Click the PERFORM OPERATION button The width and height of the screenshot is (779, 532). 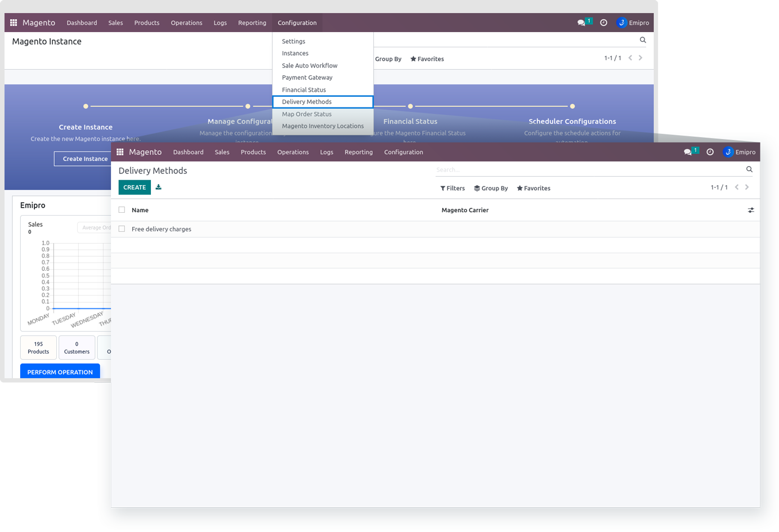[x=60, y=372]
